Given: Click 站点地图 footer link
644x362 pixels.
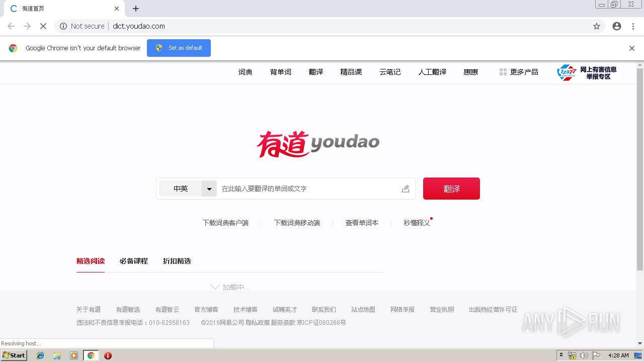Looking at the screenshot, I should (x=363, y=309).
